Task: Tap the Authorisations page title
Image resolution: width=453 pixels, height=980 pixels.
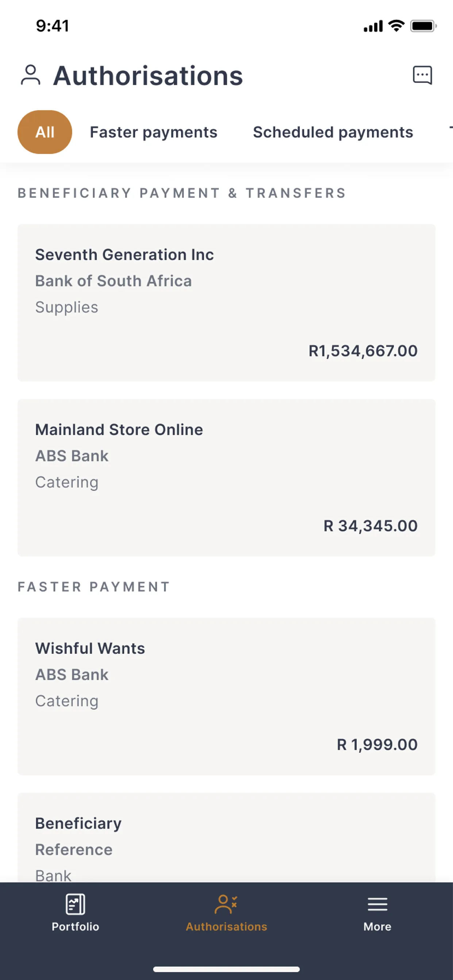Action: coord(148,76)
